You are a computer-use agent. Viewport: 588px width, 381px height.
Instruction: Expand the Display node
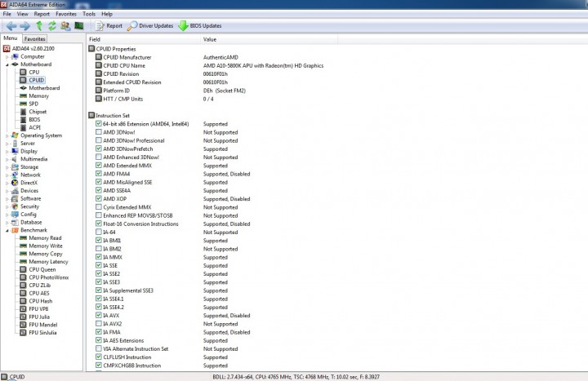pos(7,152)
